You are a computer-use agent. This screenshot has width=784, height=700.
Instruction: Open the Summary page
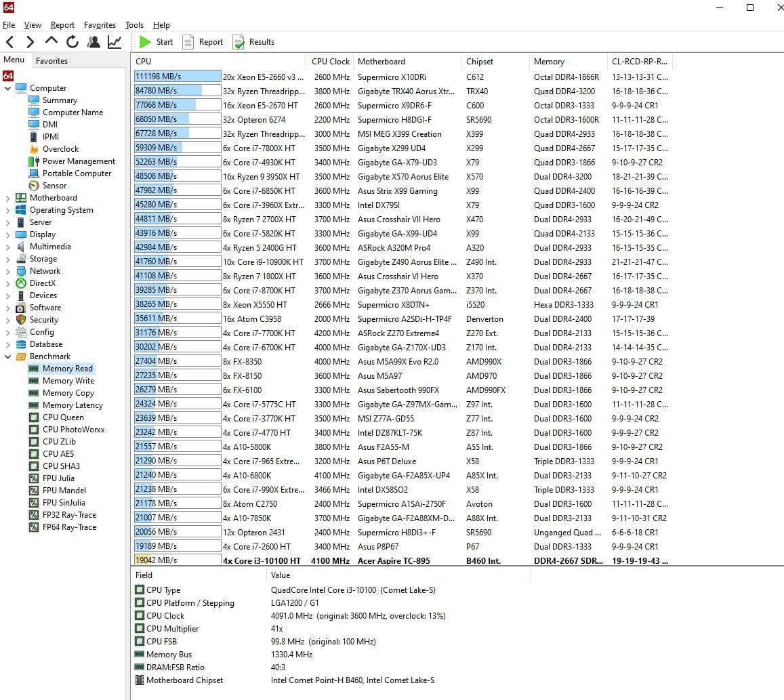click(60, 100)
